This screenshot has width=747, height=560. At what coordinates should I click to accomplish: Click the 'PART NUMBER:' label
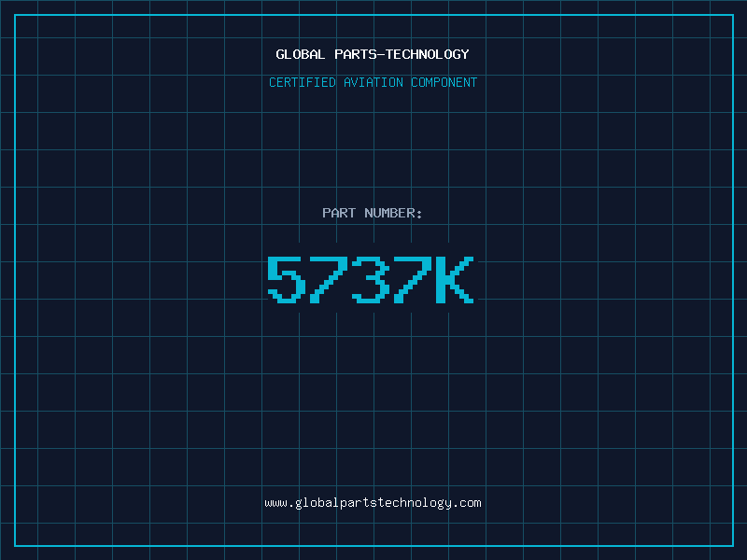point(373,213)
